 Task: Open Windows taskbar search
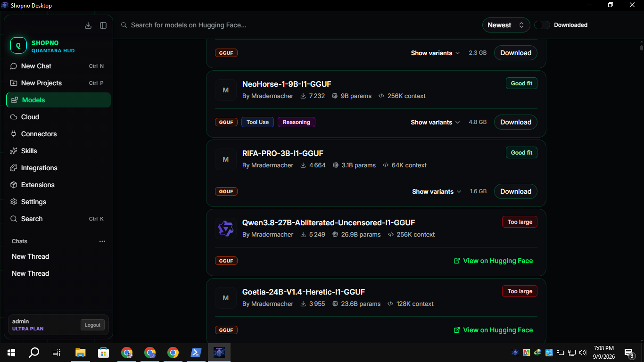(x=34, y=353)
